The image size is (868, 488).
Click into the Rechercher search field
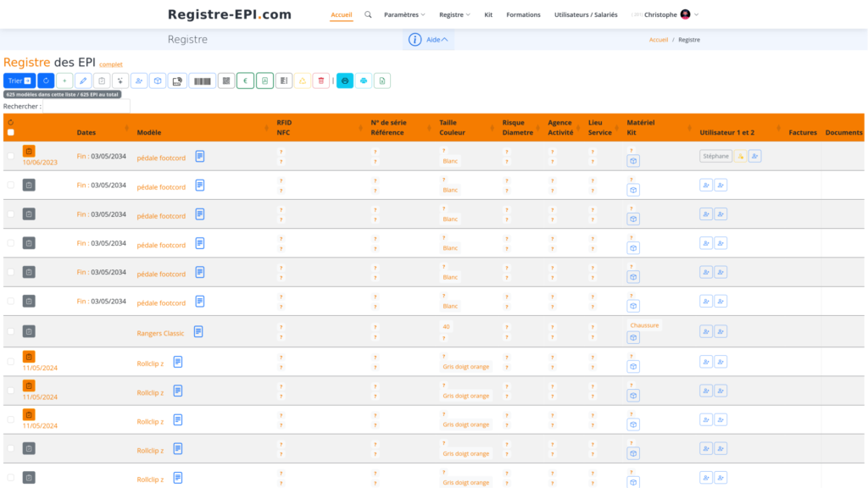(86, 106)
